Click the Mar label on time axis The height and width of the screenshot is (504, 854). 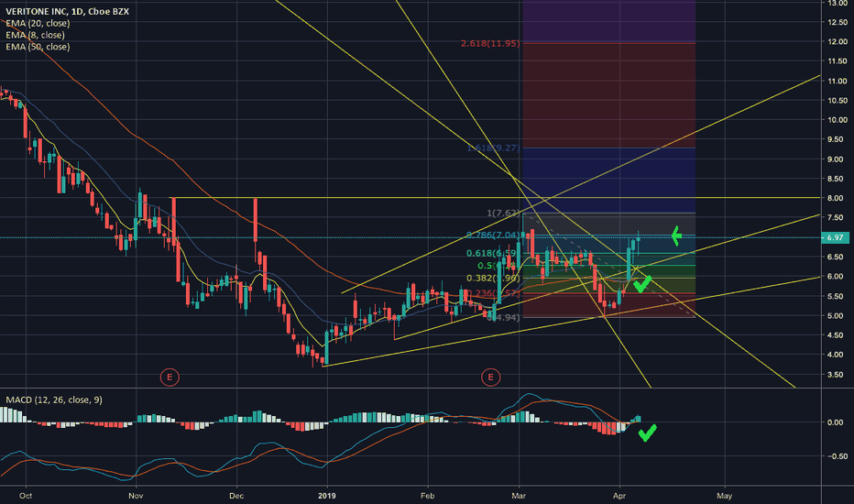coord(519,496)
